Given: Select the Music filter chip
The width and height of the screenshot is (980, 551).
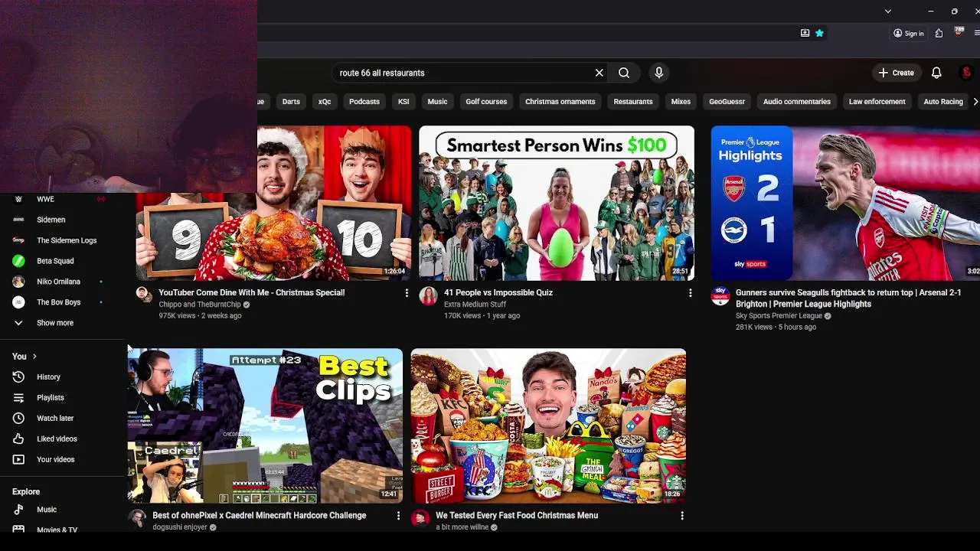Looking at the screenshot, I should coord(437,101).
